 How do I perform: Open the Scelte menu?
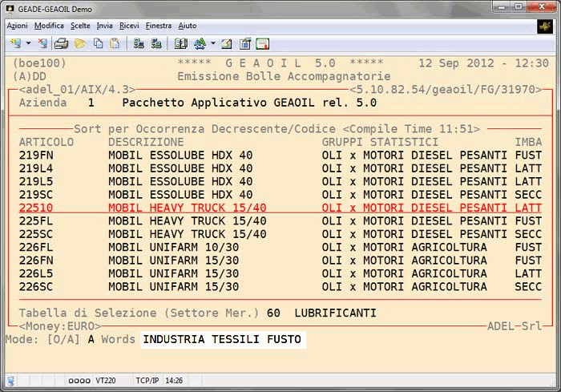[x=80, y=26]
